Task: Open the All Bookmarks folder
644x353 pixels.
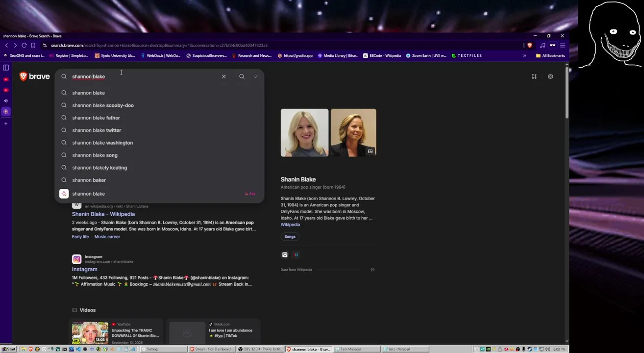Action: pos(550,56)
